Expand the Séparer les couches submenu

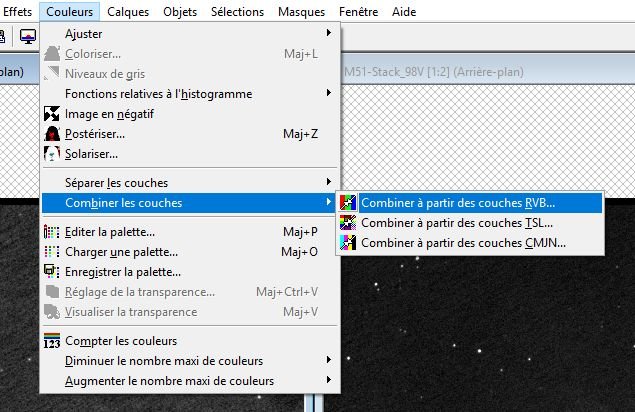pos(190,183)
